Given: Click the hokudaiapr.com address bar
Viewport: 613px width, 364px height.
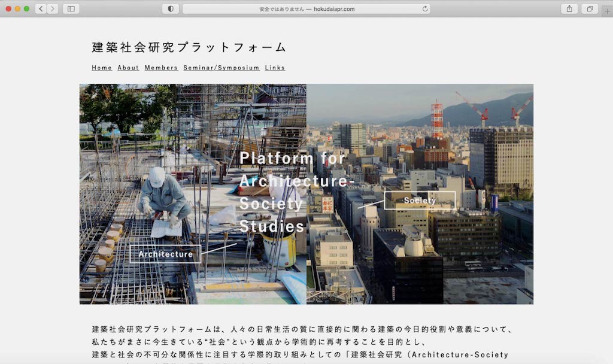Looking at the screenshot, I should click(x=306, y=9).
